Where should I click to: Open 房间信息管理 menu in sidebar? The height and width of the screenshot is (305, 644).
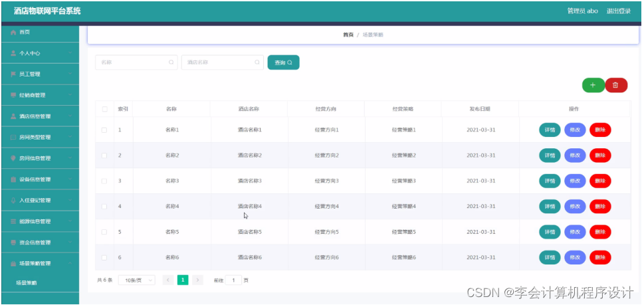point(41,158)
